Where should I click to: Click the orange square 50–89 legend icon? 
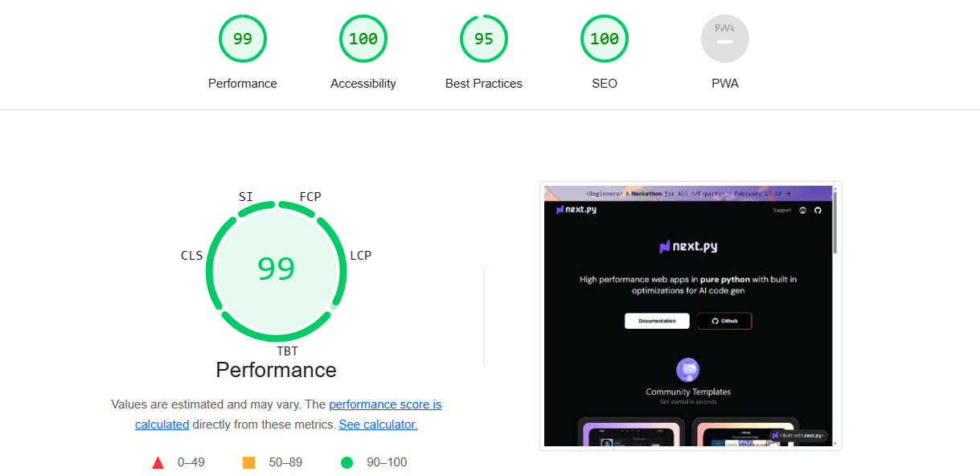(248, 462)
